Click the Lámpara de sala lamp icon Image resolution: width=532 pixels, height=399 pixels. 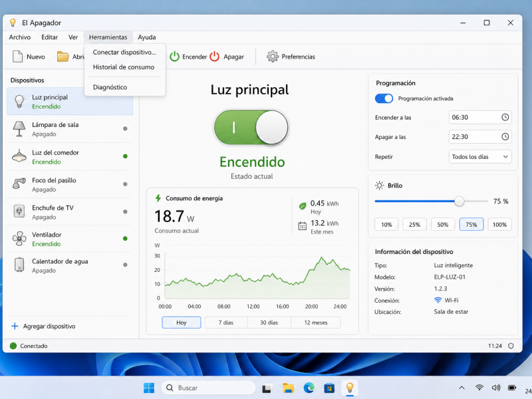point(19,129)
